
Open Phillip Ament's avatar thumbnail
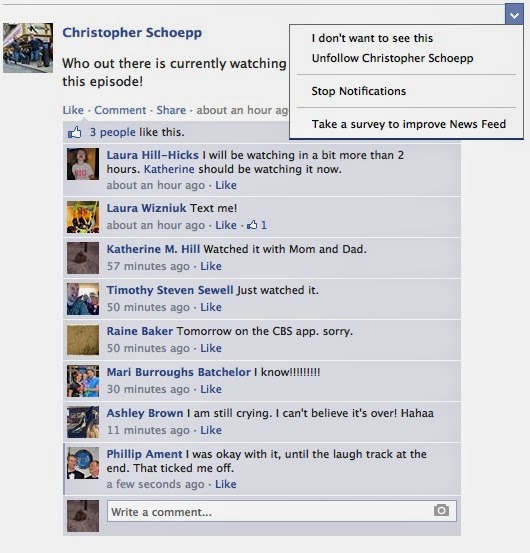(x=83, y=463)
